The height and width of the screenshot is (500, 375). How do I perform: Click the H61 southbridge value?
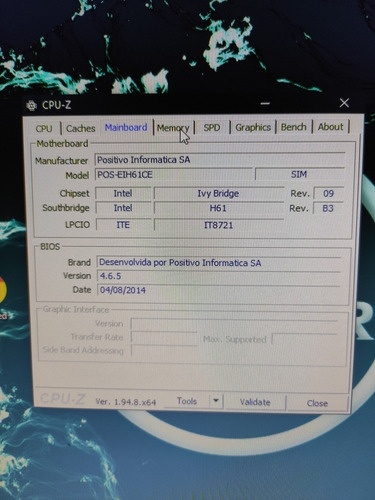click(x=218, y=208)
